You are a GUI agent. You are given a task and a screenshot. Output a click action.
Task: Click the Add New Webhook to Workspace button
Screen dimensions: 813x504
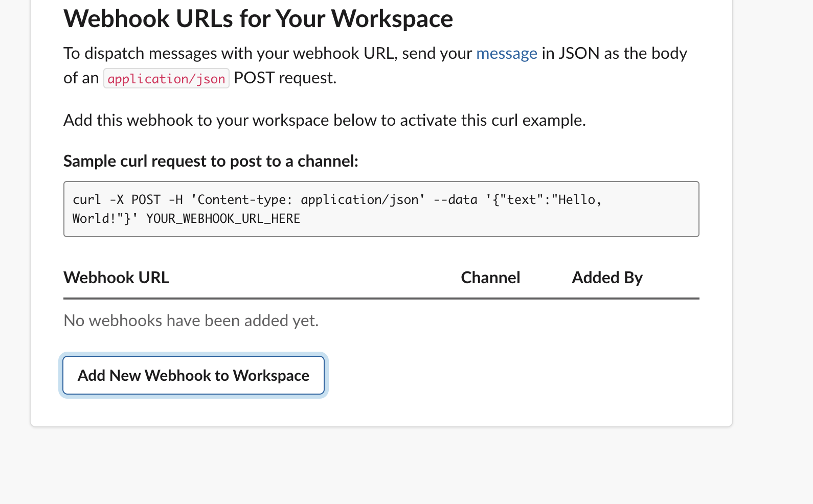coord(193,376)
